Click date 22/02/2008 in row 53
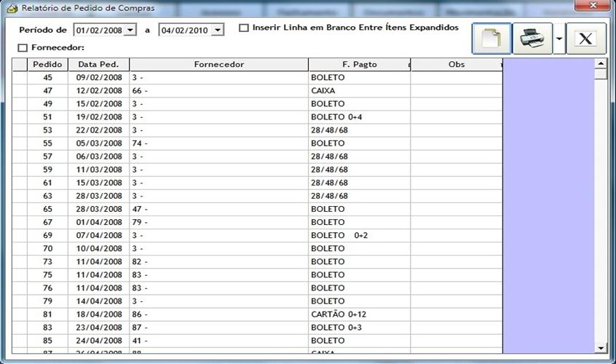Viewport: 616px width, 364px height. [98, 130]
